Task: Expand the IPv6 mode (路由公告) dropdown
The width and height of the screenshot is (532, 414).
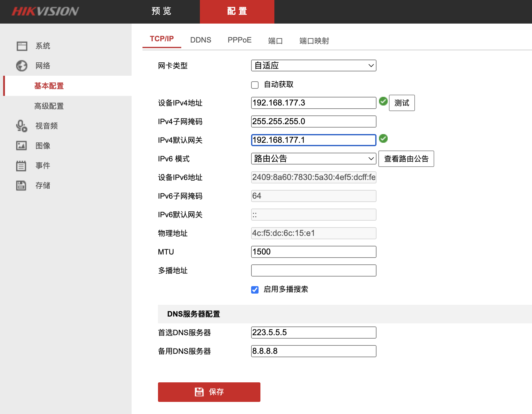Action: click(313, 159)
